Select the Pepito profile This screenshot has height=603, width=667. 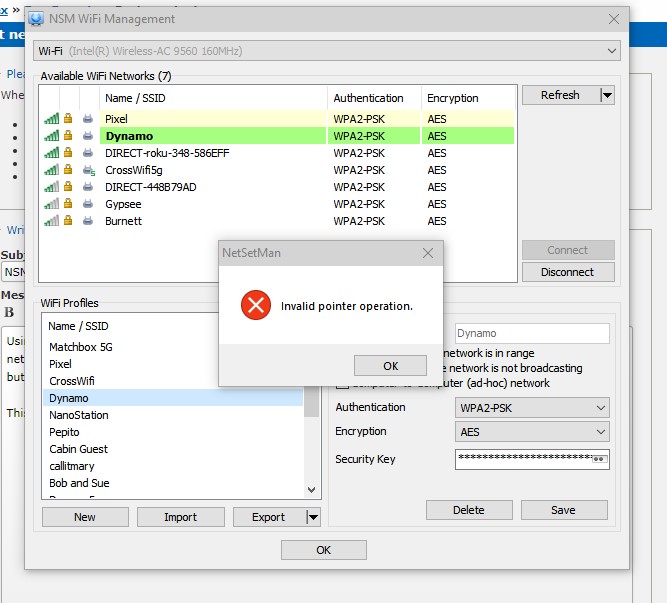coord(173,432)
